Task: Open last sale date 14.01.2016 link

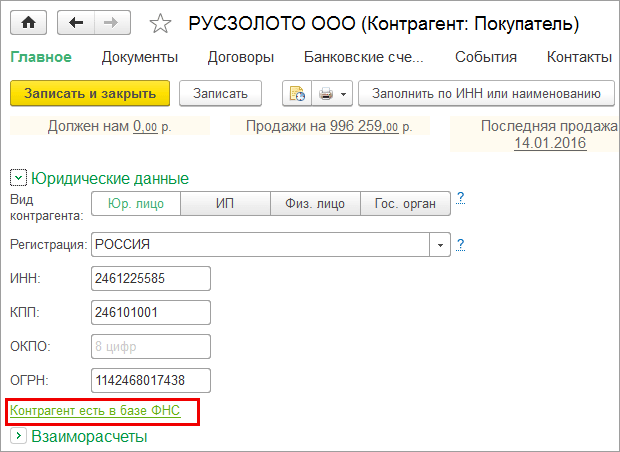Action: click(550, 143)
